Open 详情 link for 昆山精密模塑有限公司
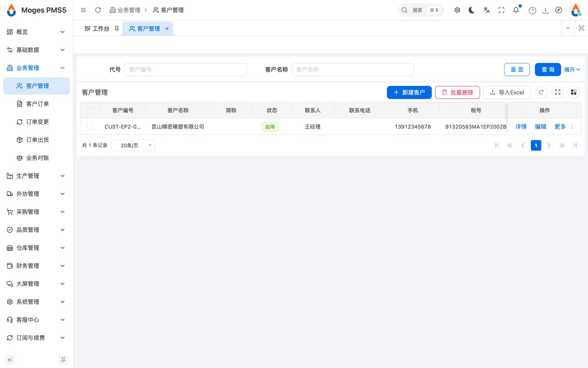Viewport: 588px width, 368px height. 521,127
